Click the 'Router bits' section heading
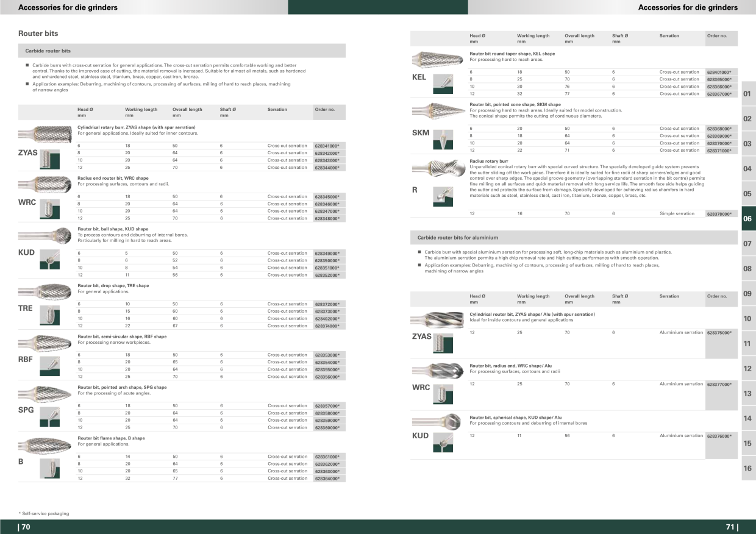 click(38, 34)
